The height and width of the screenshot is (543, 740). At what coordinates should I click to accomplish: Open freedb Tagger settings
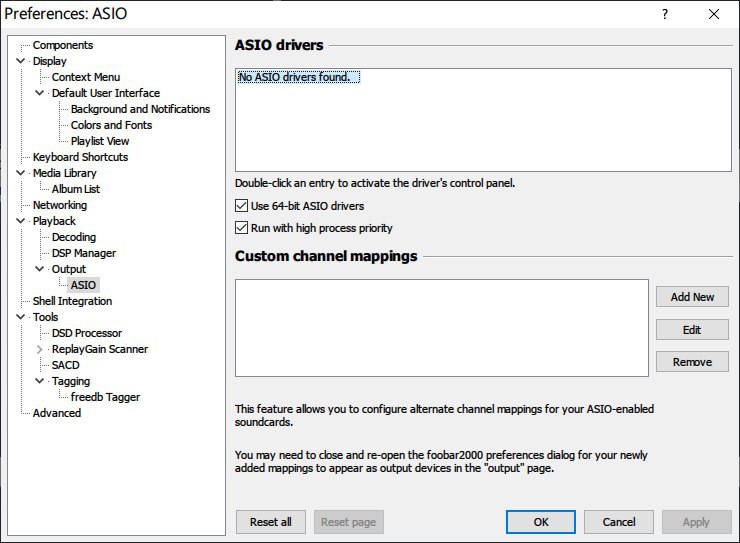[105, 397]
